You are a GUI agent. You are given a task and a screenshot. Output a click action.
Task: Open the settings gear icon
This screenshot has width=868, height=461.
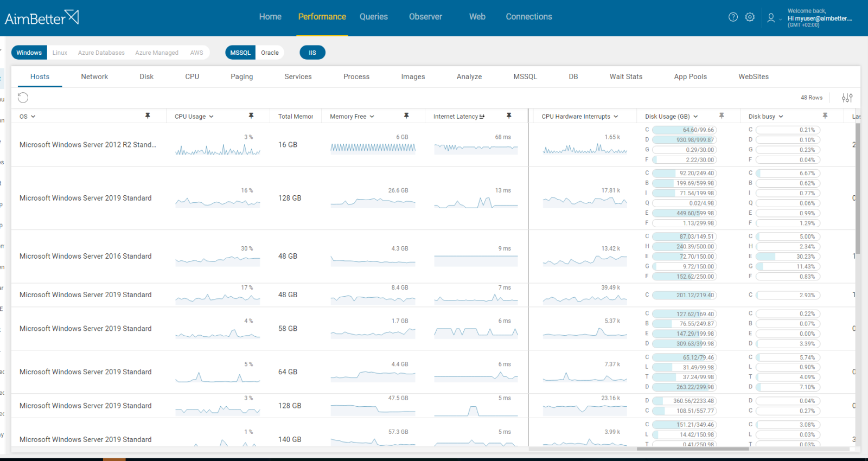(750, 17)
